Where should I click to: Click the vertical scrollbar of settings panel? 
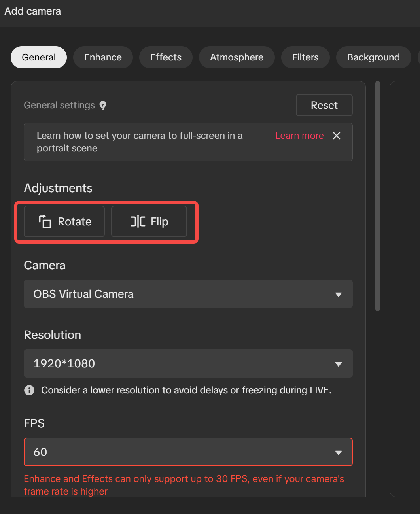click(378, 196)
